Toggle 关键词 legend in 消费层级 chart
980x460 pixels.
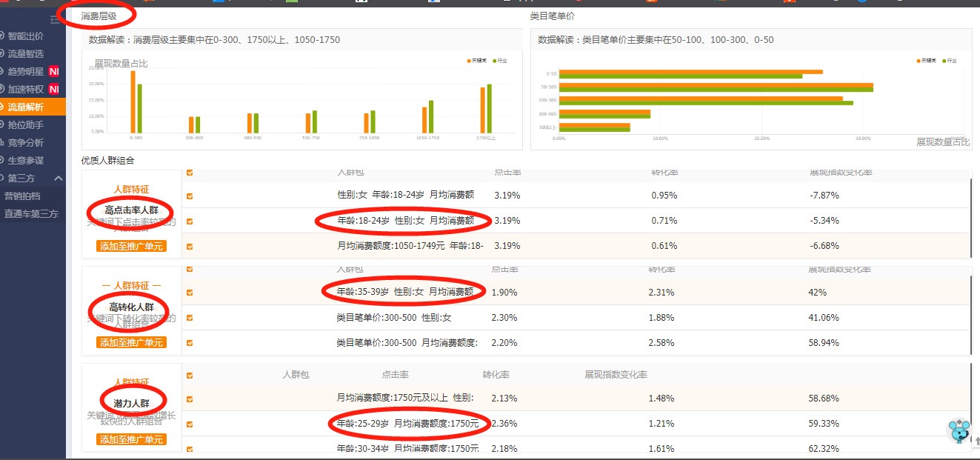pos(476,61)
